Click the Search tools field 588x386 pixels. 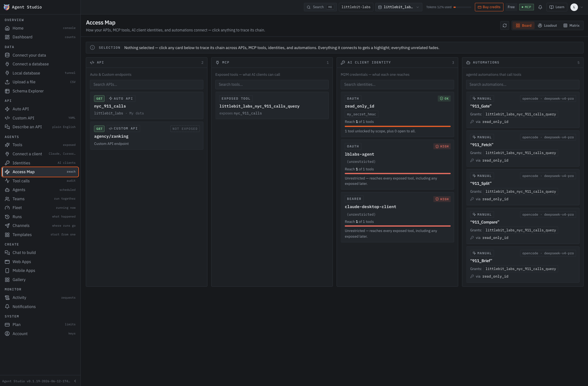[x=272, y=85]
